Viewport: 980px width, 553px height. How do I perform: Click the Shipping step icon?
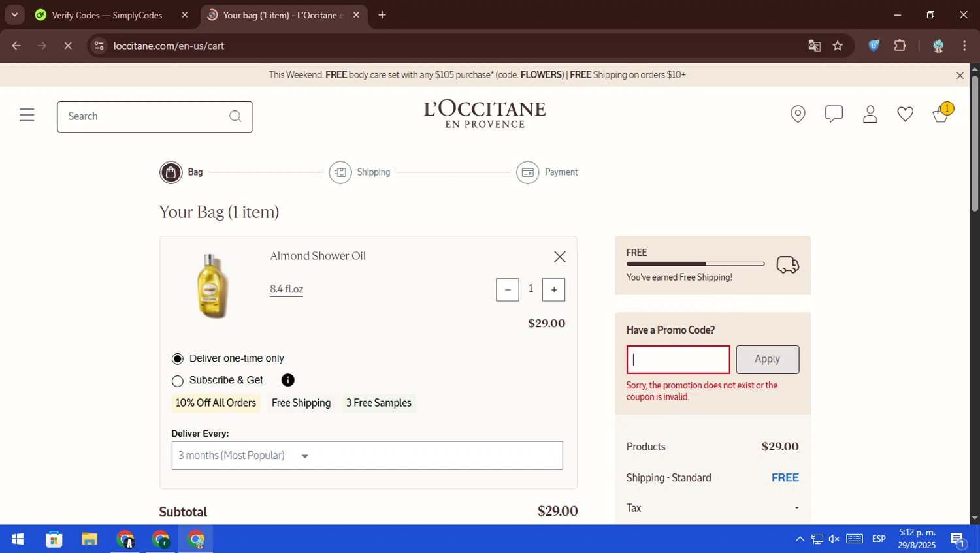point(340,172)
